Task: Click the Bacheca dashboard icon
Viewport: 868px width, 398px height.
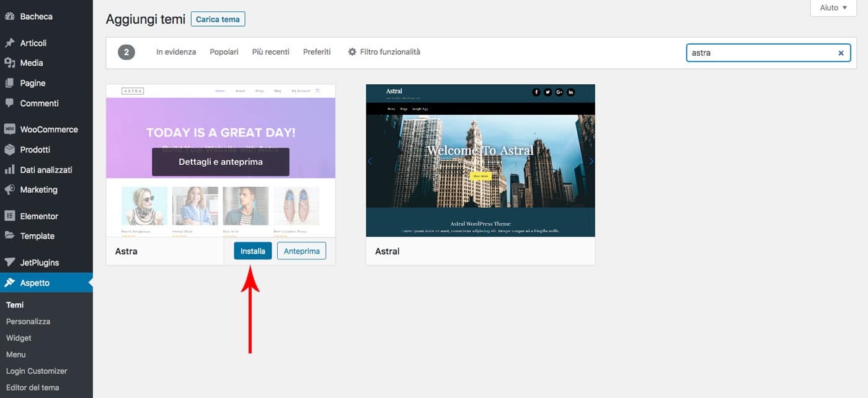Action: (9, 17)
